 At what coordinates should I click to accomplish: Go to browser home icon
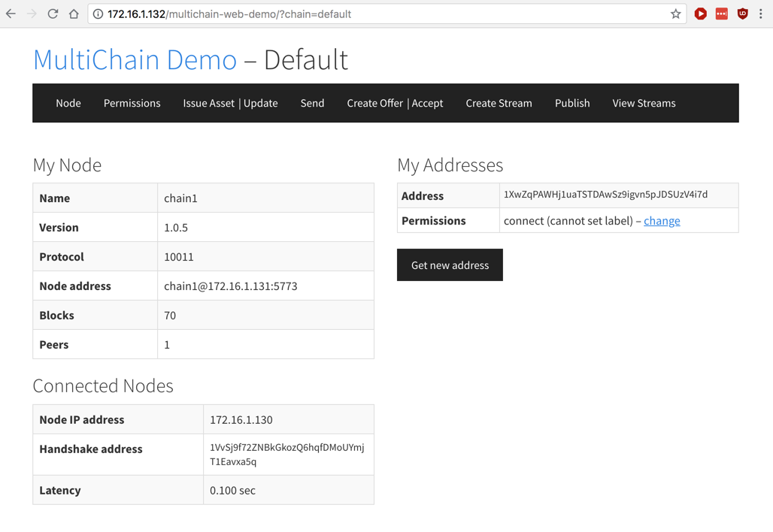[74, 14]
